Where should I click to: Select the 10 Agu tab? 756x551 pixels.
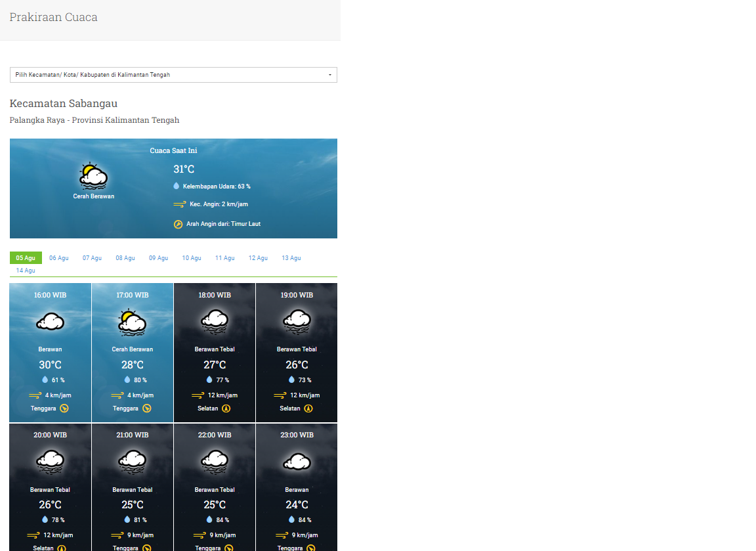(192, 257)
